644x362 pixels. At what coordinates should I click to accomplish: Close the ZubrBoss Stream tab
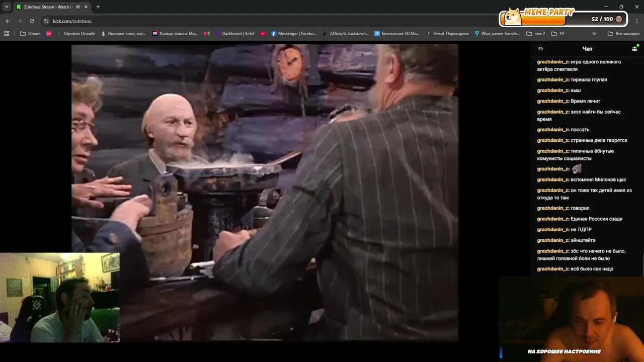click(86, 7)
